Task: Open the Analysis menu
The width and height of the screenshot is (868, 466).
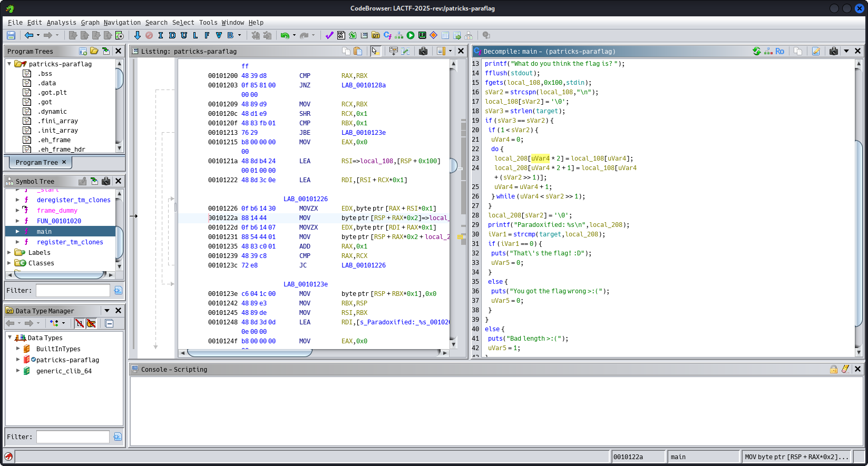Action: pos(61,23)
